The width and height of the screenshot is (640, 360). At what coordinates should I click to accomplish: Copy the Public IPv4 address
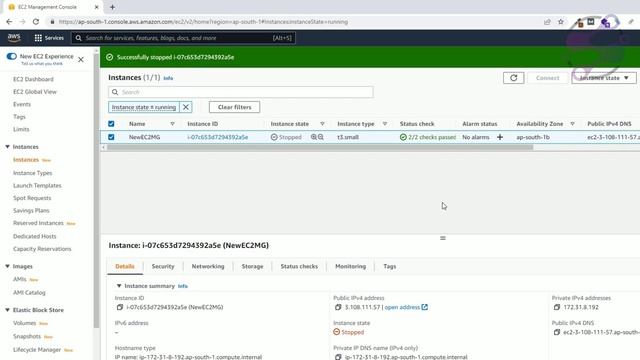[x=338, y=307]
